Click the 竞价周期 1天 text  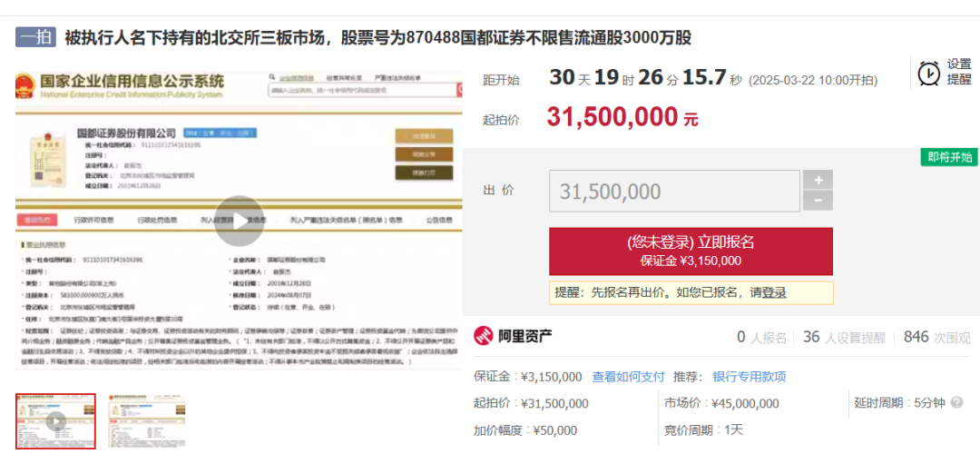704,430
